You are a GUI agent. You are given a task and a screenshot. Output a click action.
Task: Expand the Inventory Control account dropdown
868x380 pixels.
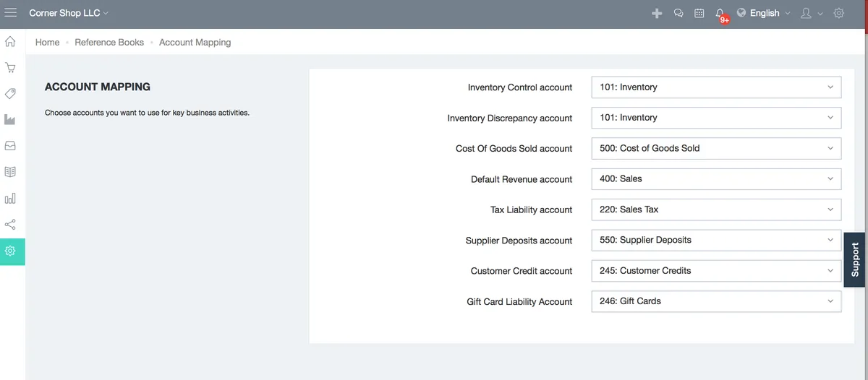point(716,87)
